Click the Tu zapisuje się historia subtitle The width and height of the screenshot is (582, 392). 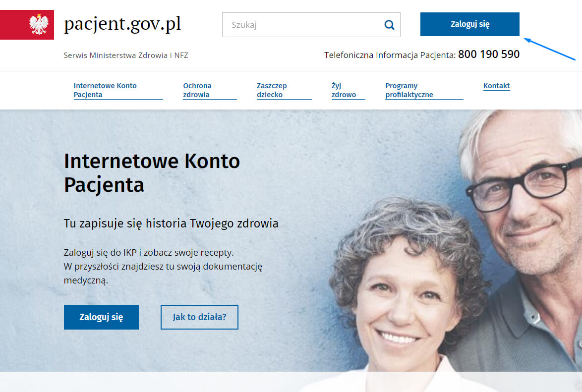171,224
